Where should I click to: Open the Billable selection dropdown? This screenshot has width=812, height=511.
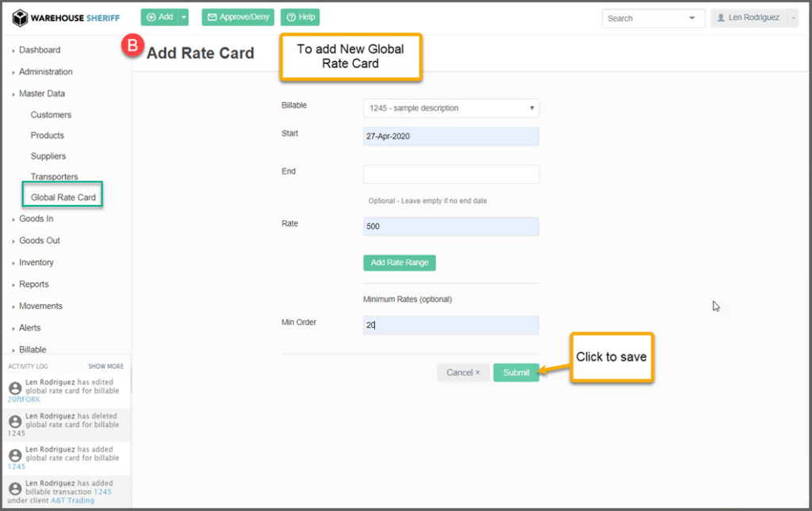click(450, 108)
